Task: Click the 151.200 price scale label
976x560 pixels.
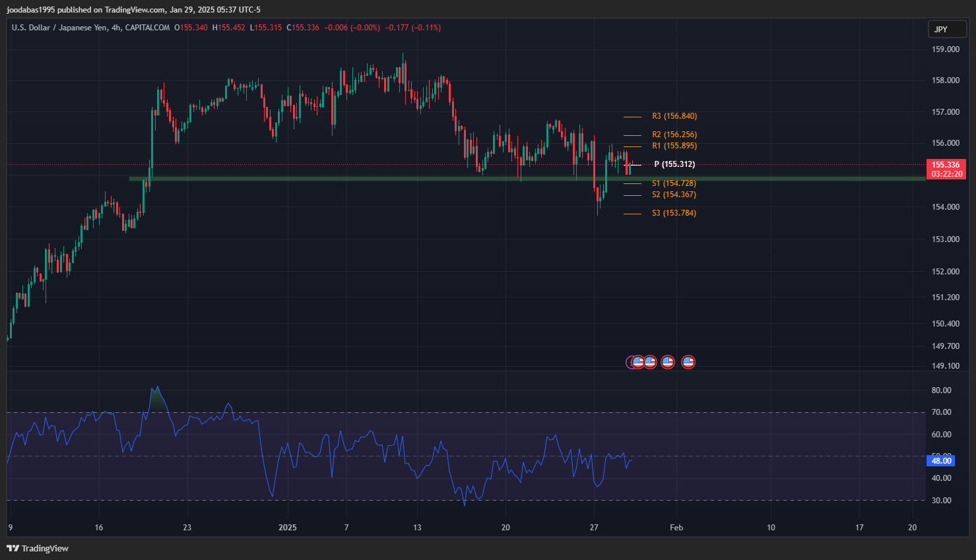Action: (946, 297)
